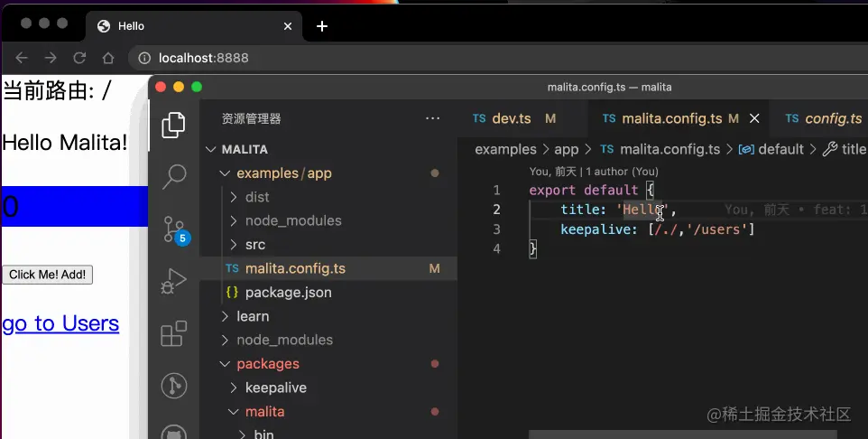
Task: Select the Hello browser tab
Action: coord(194,26)
